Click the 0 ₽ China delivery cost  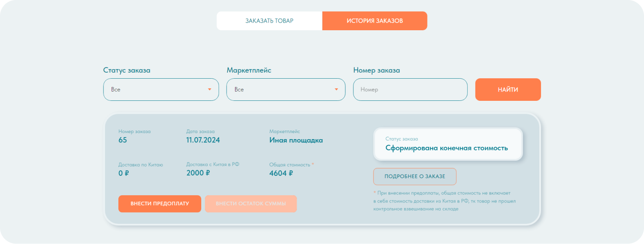point(124,173)
